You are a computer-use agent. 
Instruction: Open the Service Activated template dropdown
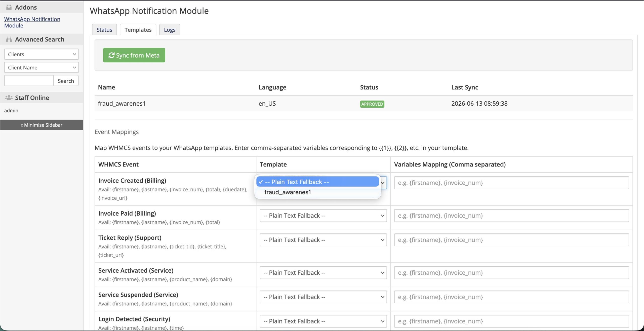(323, 273)
